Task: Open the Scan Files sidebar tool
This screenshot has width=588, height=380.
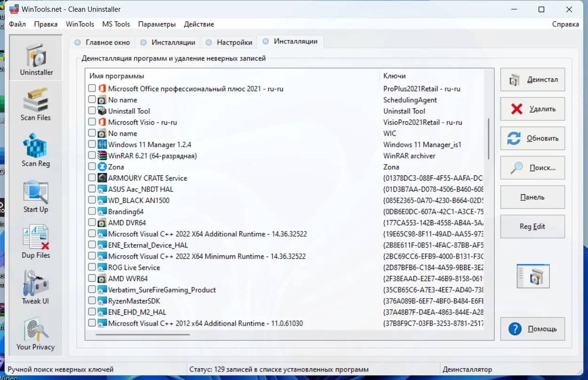Action: click(36, 104)
